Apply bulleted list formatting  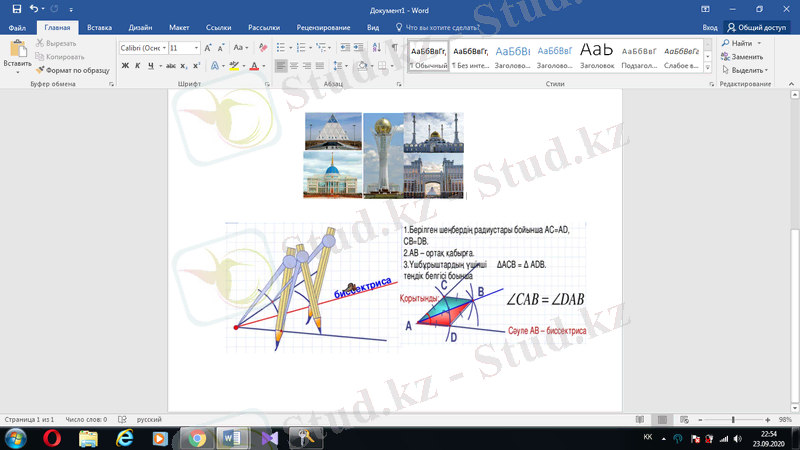281,47
